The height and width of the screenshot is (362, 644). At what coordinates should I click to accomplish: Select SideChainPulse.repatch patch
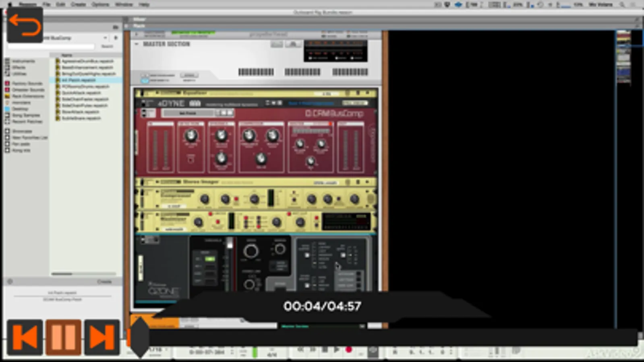(85, 105)
